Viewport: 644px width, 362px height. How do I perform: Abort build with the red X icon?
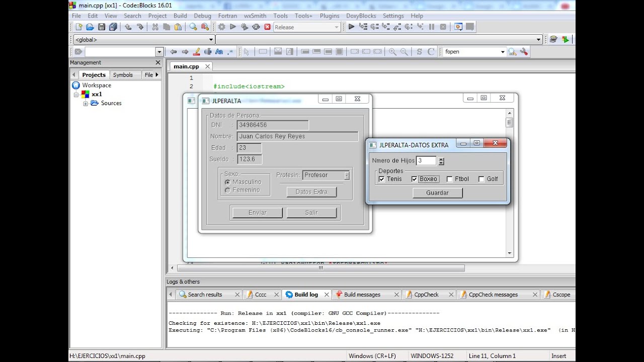tap(267, 27)
